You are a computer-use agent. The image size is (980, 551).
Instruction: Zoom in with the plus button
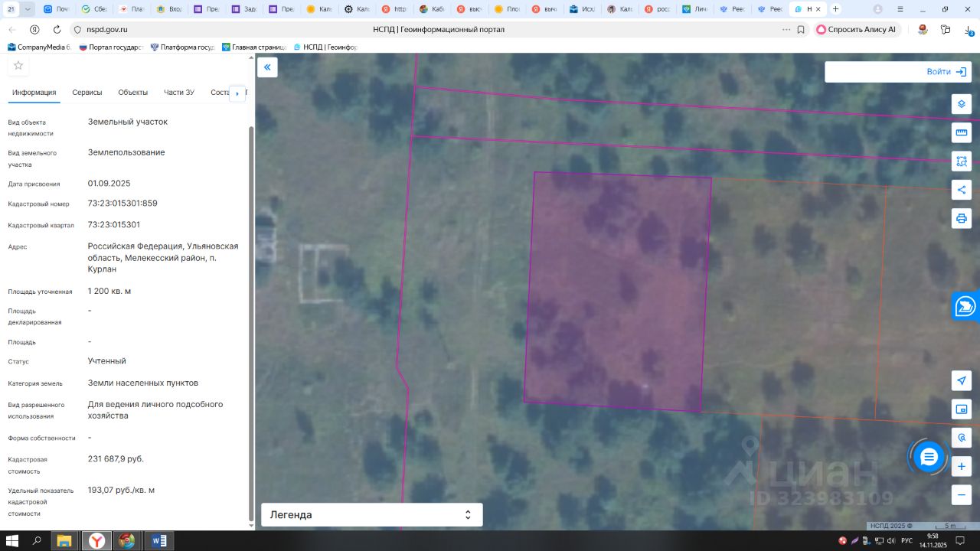(962, 466)
